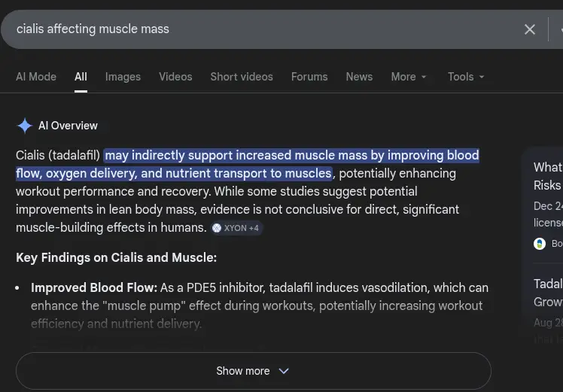Open the first source card on right

pos(547,176)
